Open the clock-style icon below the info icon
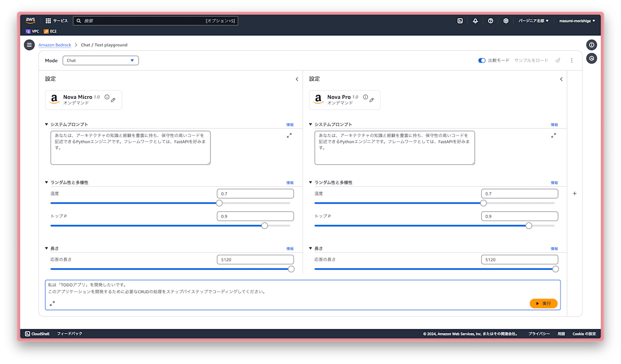The height and width of the screenshot is (364, 621). coord(592,58)
